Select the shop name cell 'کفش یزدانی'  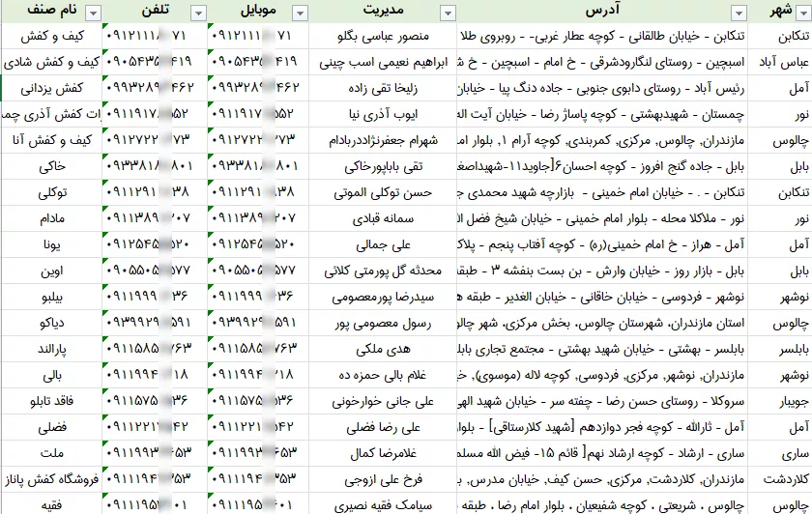pyautogui.click(x=52, y=89)
